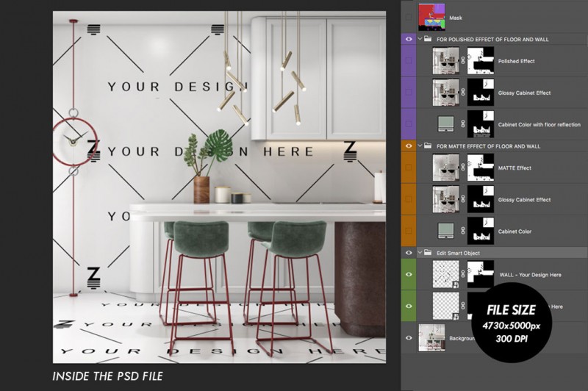Select the WALL smart object layer thumbnail
This screenshot has width=588, height=391.
coord(446,274)
